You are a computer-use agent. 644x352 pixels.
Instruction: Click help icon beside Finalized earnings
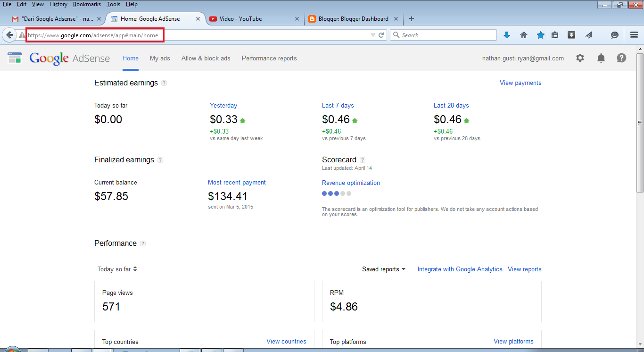tap(160, 160)
